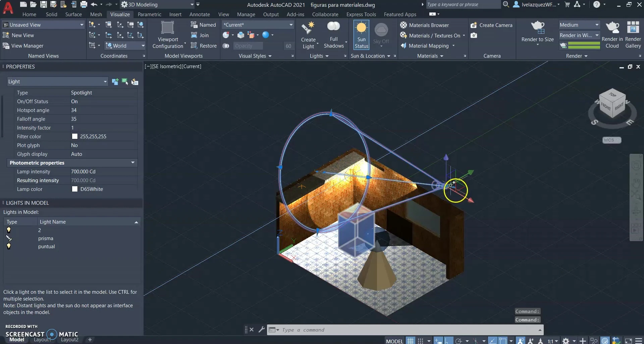Click the Join viewports button
The width and height of the screenshot is (644, 344).
200,35
